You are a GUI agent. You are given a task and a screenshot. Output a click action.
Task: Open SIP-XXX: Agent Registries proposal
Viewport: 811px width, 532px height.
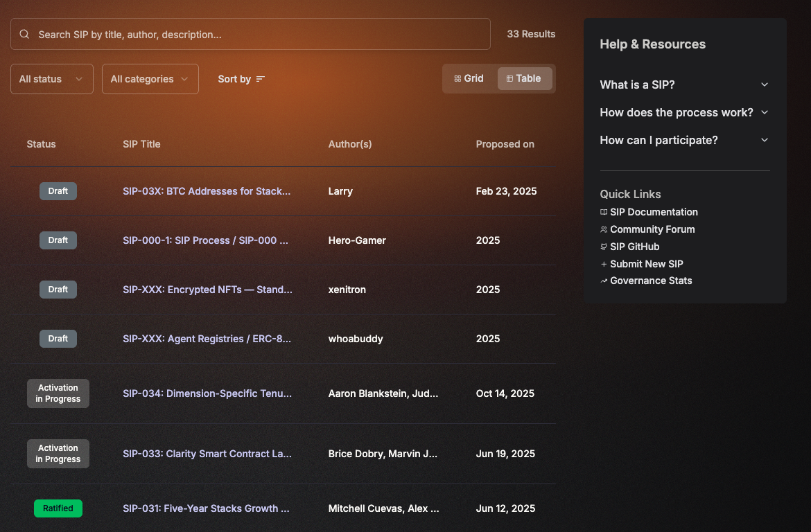[x=207, y=339]
